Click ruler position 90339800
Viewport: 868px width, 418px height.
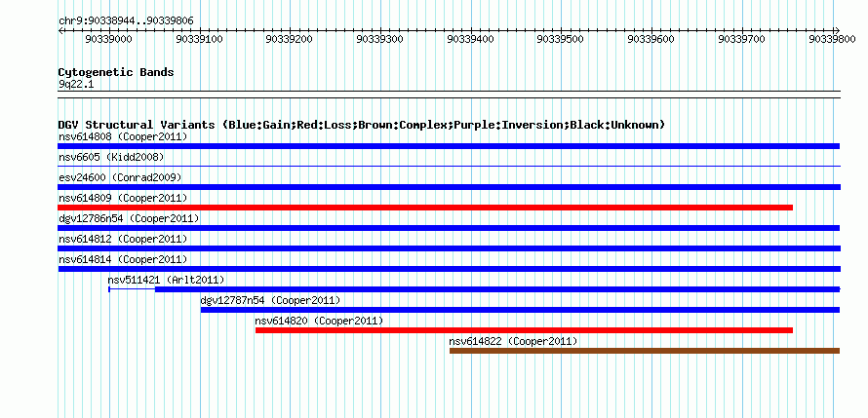coord(832,39)
